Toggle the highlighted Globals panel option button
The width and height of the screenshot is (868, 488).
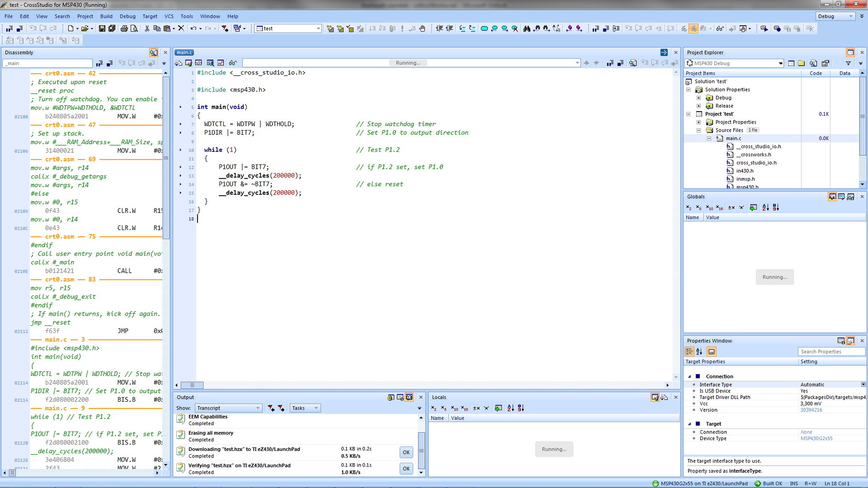coord(832,197)
